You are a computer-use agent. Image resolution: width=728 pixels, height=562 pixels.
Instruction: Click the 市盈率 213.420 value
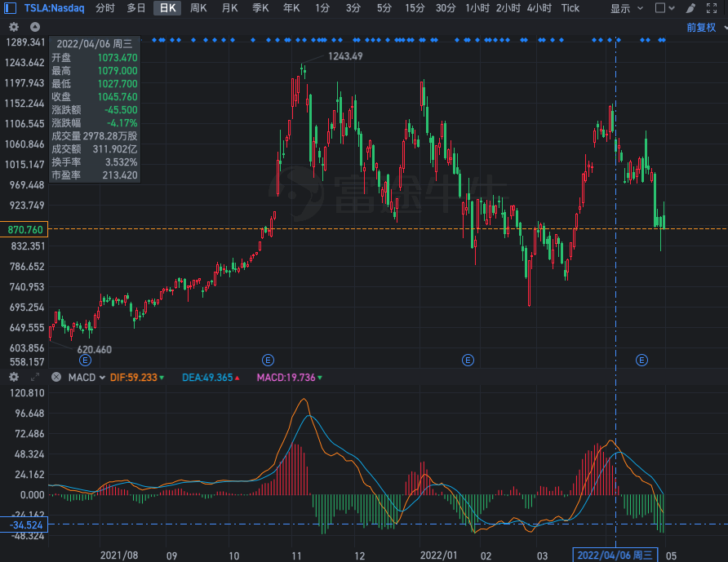pos(120,175)
